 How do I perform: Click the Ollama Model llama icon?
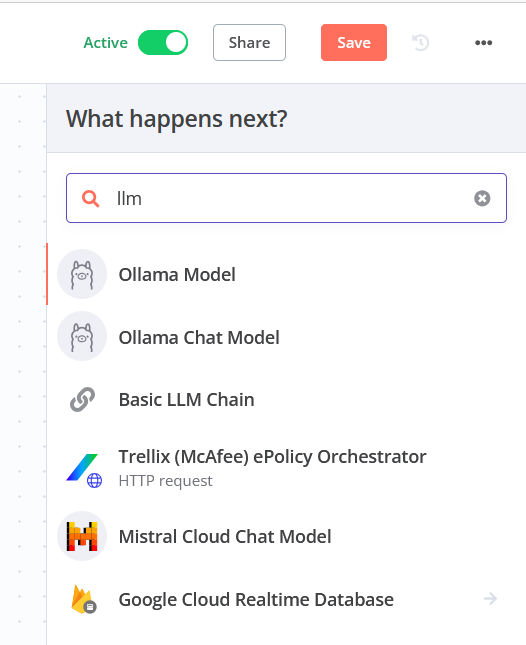pos(82,274)
